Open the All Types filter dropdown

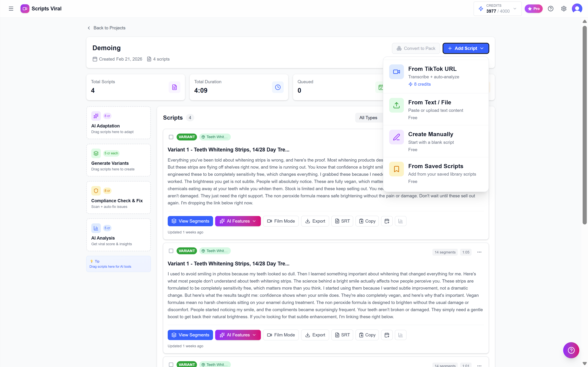tap(368, 117)
